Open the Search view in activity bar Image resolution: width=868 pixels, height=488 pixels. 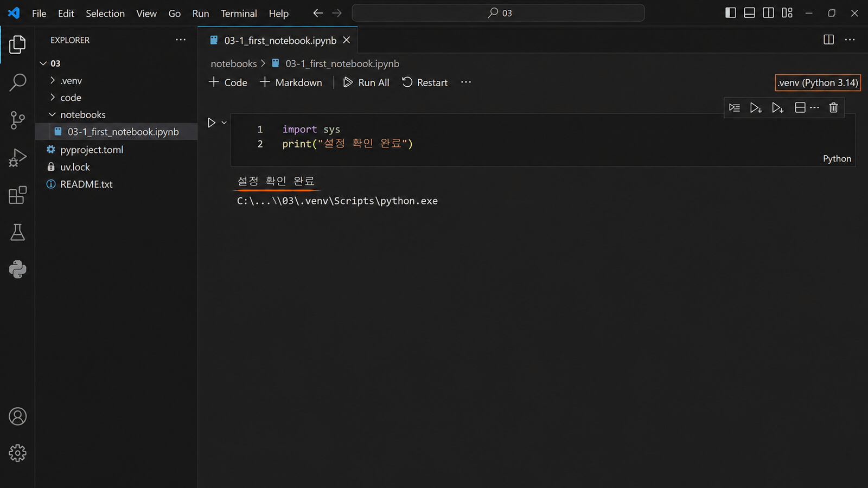tap(17, 82)
